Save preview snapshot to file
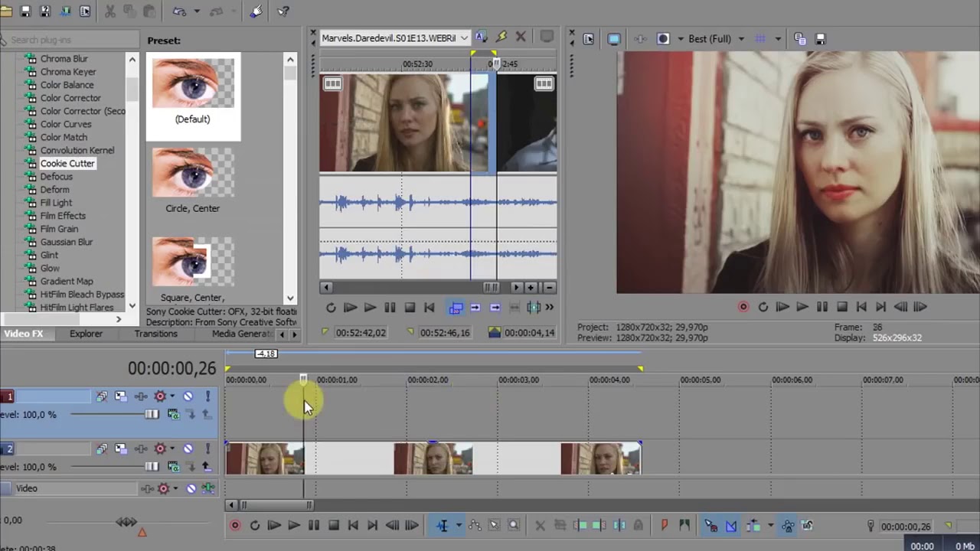The width and height of the screenshot is (980, 551). point(820,39)
